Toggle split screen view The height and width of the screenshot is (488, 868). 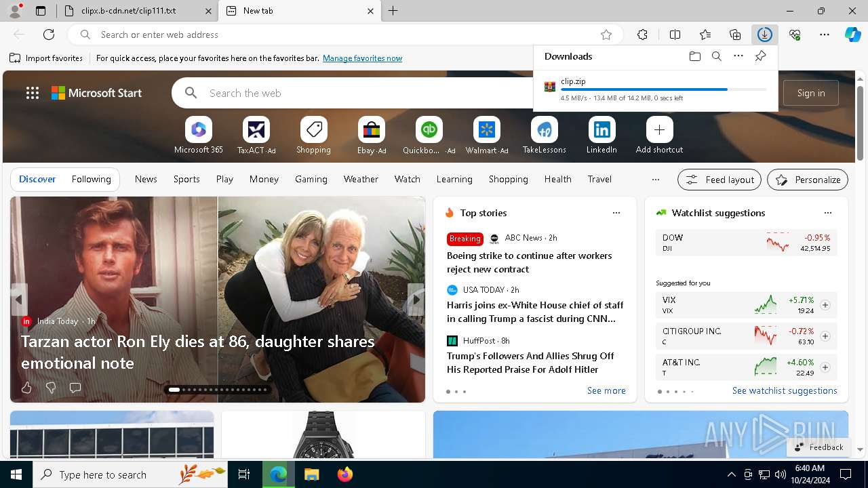(675, 35)
